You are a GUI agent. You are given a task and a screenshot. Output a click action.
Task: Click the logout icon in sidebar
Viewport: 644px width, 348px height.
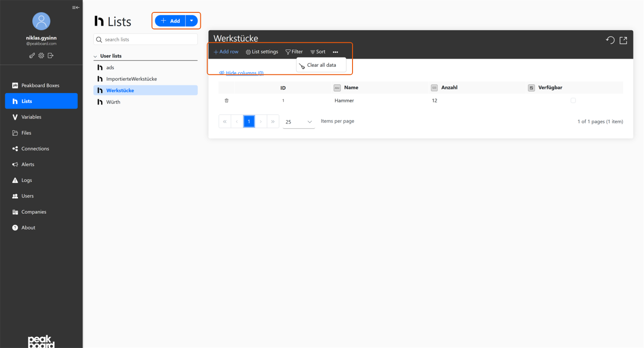tap(50, 56)
